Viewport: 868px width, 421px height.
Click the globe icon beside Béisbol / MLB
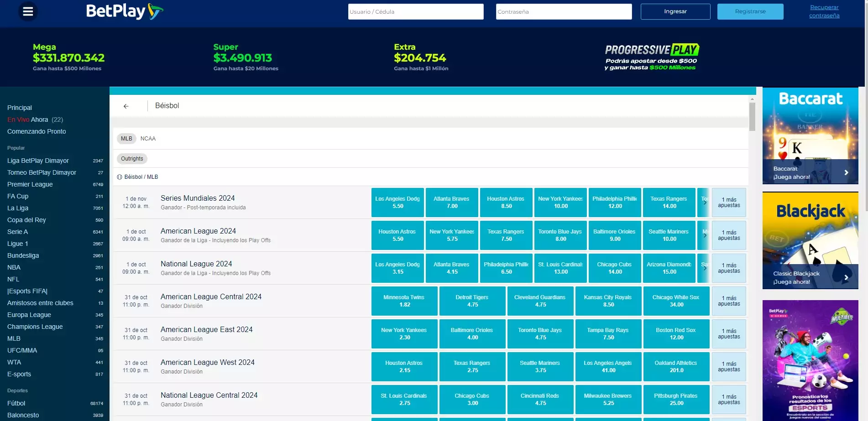[x=120, y=177]
